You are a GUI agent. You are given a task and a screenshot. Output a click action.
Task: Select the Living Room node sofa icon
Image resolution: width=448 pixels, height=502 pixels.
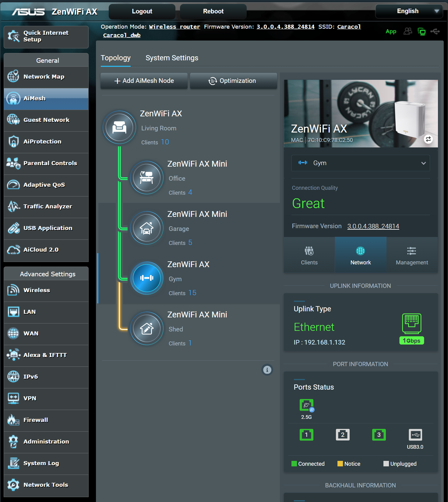(119, 127)
